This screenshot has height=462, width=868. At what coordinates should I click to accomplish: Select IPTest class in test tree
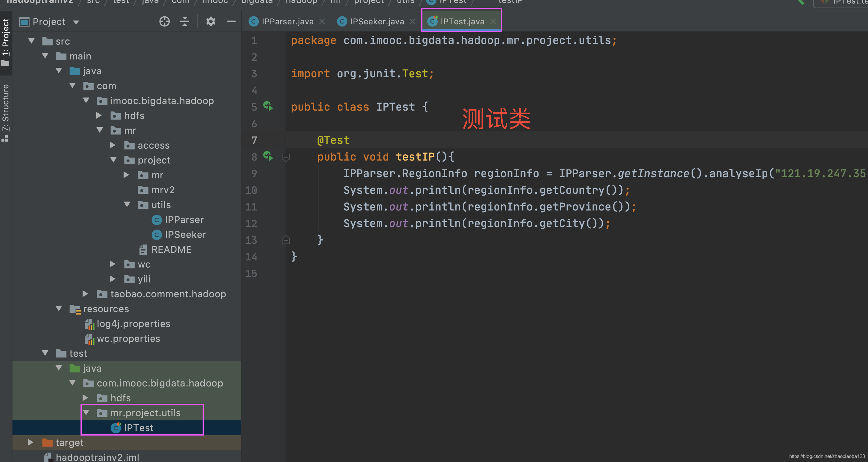pos(132,428)
